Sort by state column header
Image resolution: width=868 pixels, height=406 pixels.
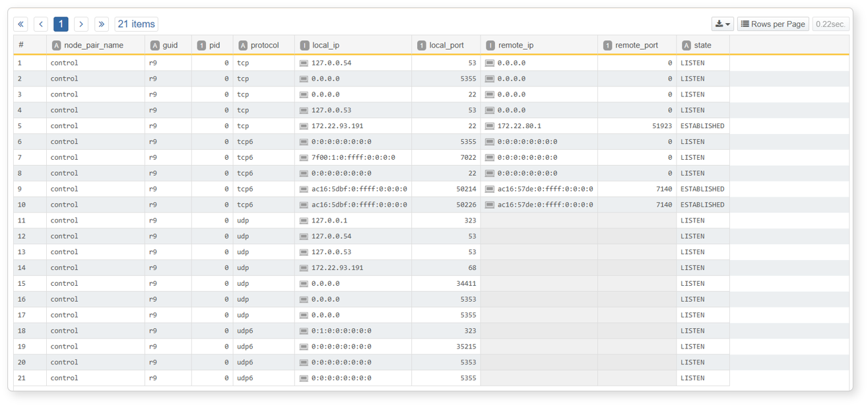[702, 46]
